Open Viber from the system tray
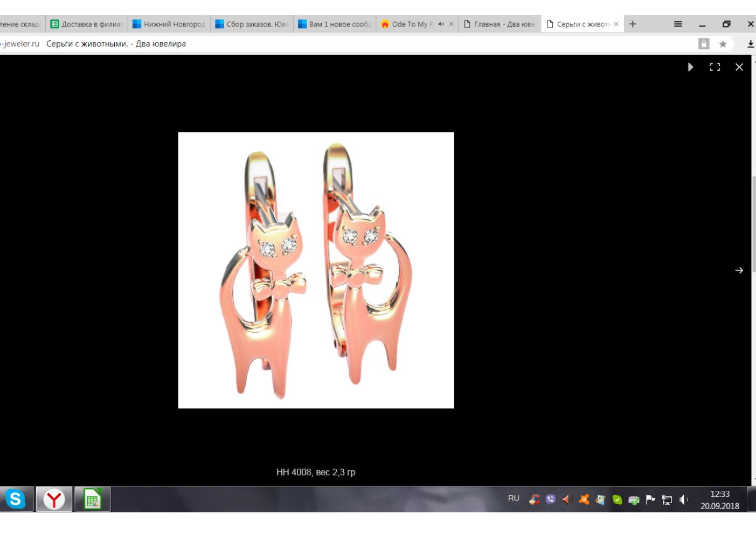Viewport: 756px width, 535px height. tap(550, 499)
